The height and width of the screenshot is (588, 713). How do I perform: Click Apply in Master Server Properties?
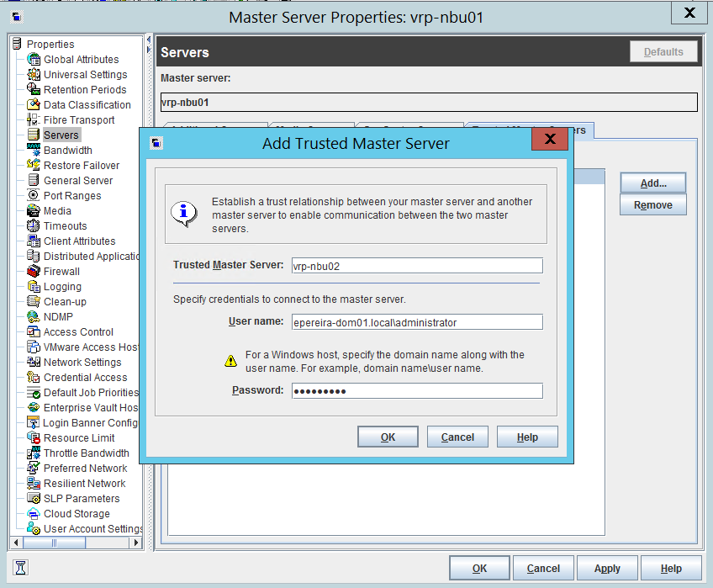pyautogui.click(x=607, y=568)
